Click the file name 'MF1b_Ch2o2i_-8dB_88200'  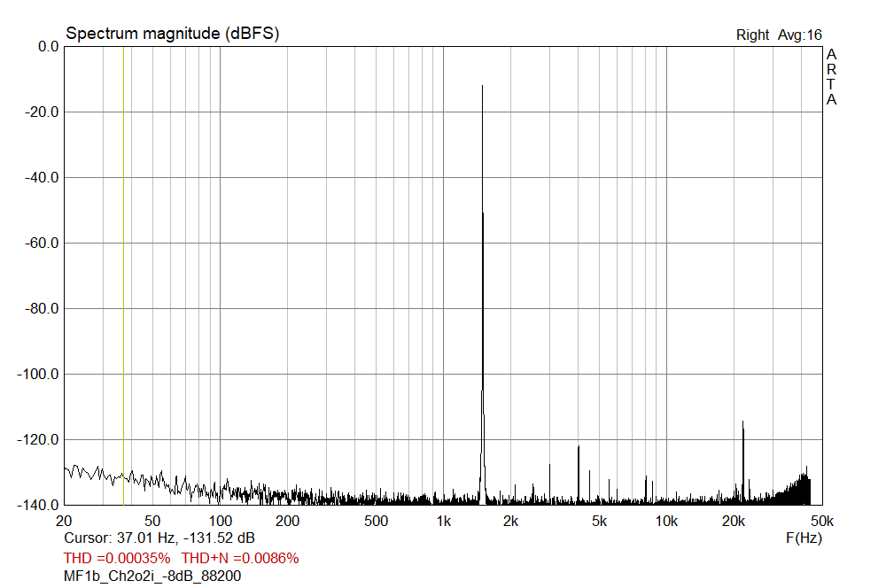pos(152,576)
